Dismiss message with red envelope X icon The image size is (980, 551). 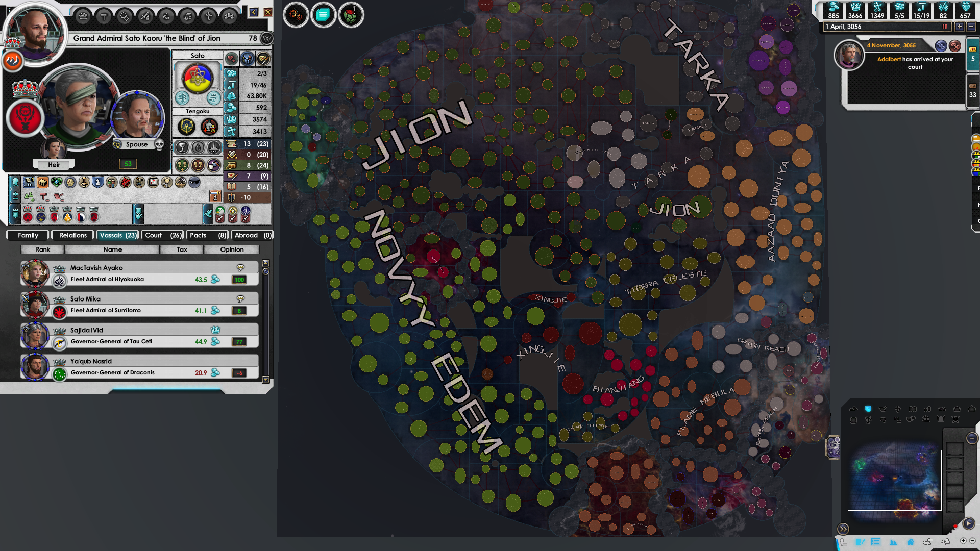click(x=954, y=46)
